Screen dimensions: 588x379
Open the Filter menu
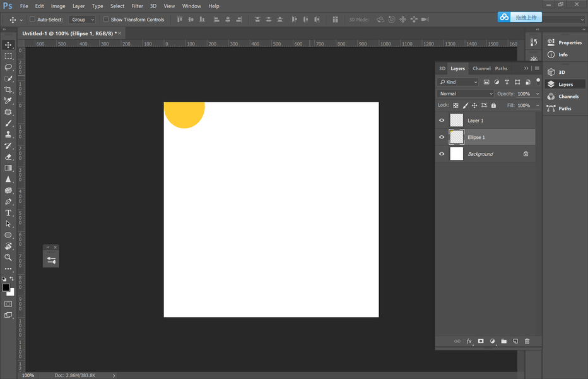pyautogui.click(x=138, y=6)
